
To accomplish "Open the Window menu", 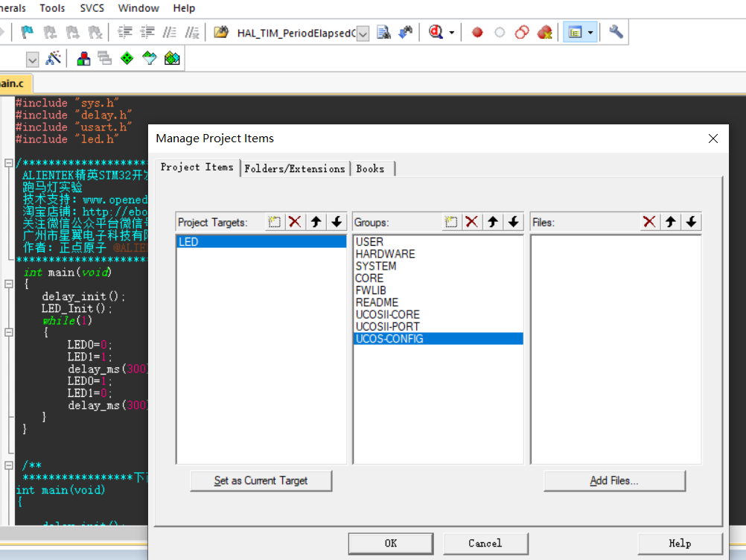I will coord(138,8).
